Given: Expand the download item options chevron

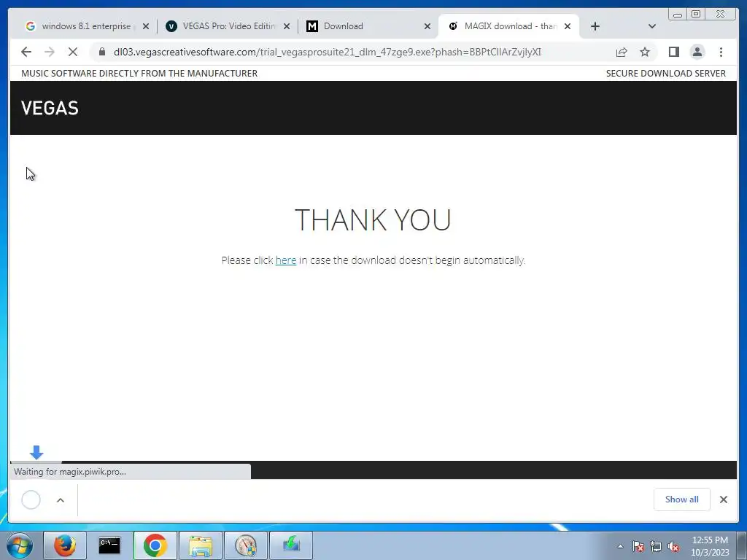Looking at the screenshot, I should [61, 500].
